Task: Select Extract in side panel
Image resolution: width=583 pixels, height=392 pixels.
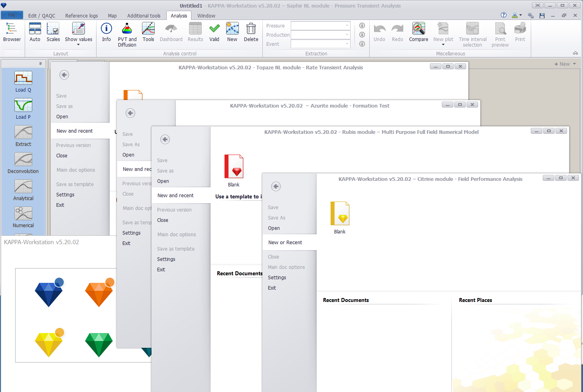Action: pos(23,136)
